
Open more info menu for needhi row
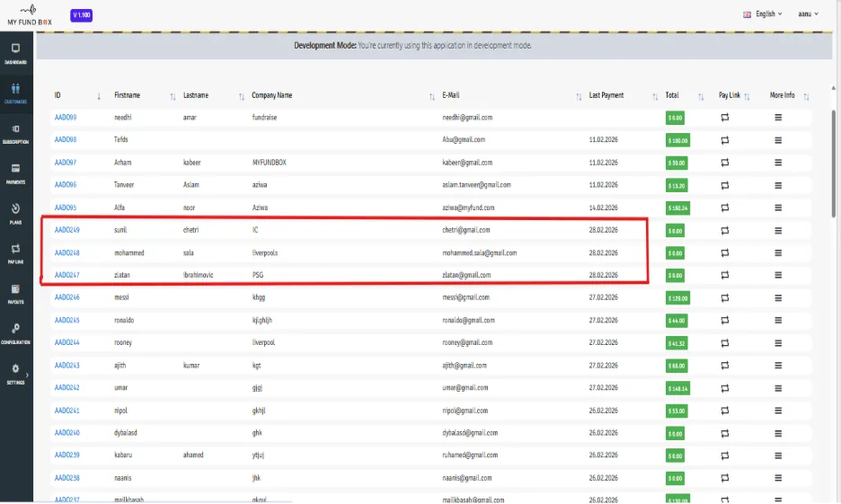coord(778,118)
